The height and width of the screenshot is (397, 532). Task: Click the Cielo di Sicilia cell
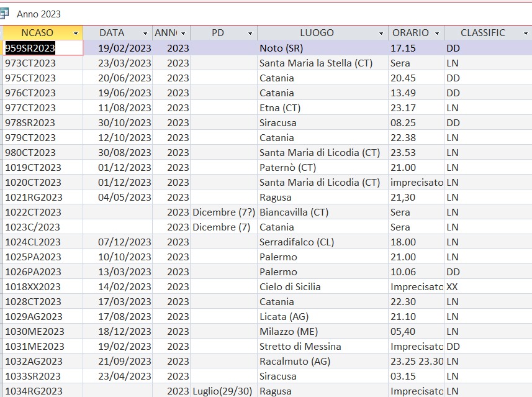coord(323,287)
